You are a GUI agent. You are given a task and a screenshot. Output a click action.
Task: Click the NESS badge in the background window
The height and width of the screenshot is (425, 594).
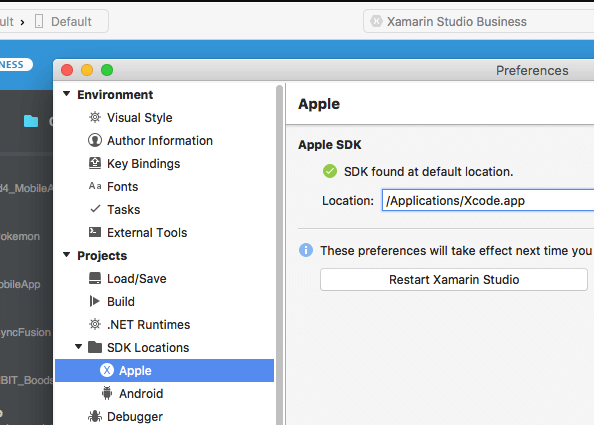15,64
